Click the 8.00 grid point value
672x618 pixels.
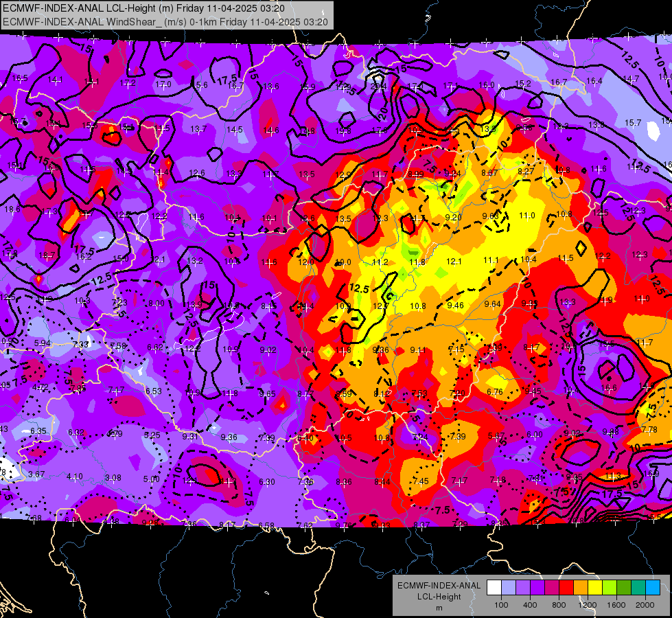157,304
